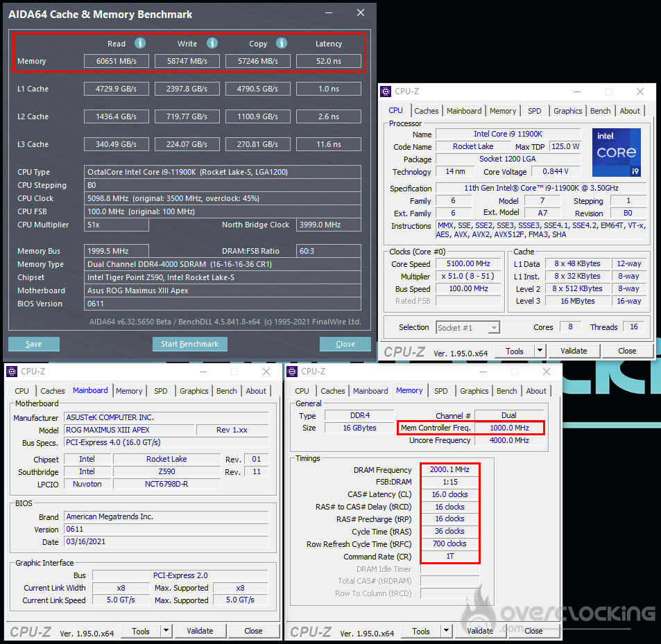The image size is (661, 644).
Task: Expand Tools arrow in CPU-Z Memory window
Action: (447, 631)
